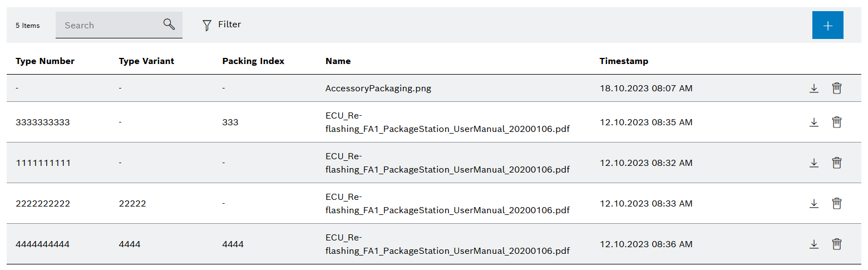Download file for type number 2222222222
The width and height of the screenshot is (868, 270).
point(813,203)
